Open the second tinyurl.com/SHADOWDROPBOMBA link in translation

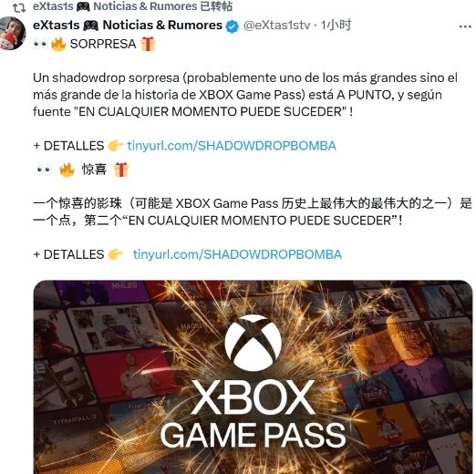(x=237, y=254)
